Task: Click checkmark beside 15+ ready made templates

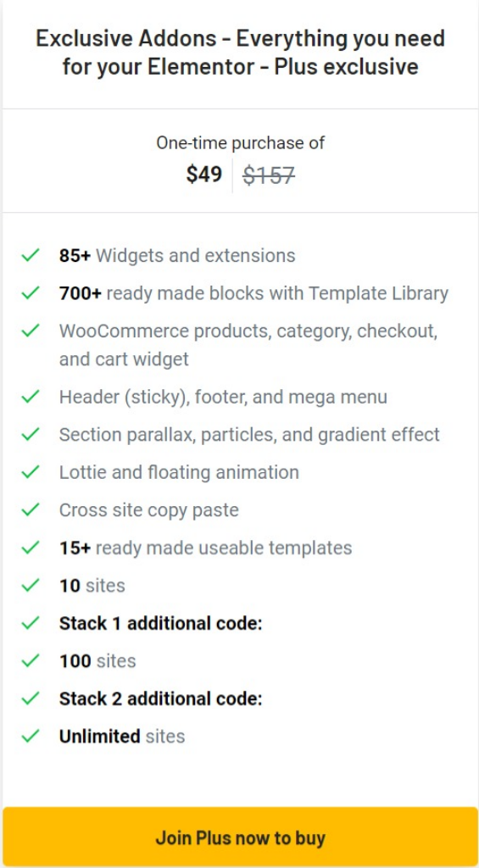Action: pos(30,548)
